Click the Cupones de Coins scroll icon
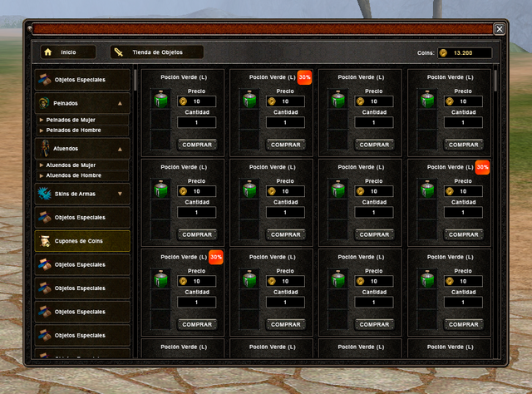 pos(45,241)
